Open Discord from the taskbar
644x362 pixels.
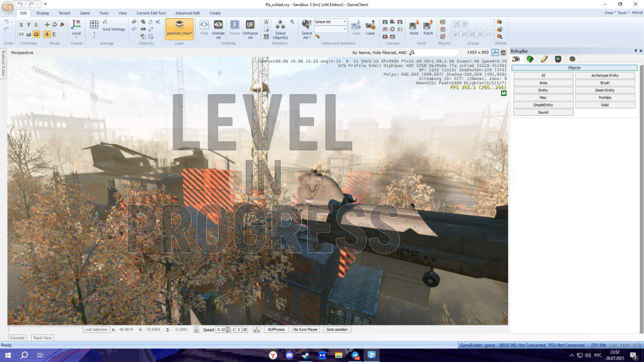290,355
